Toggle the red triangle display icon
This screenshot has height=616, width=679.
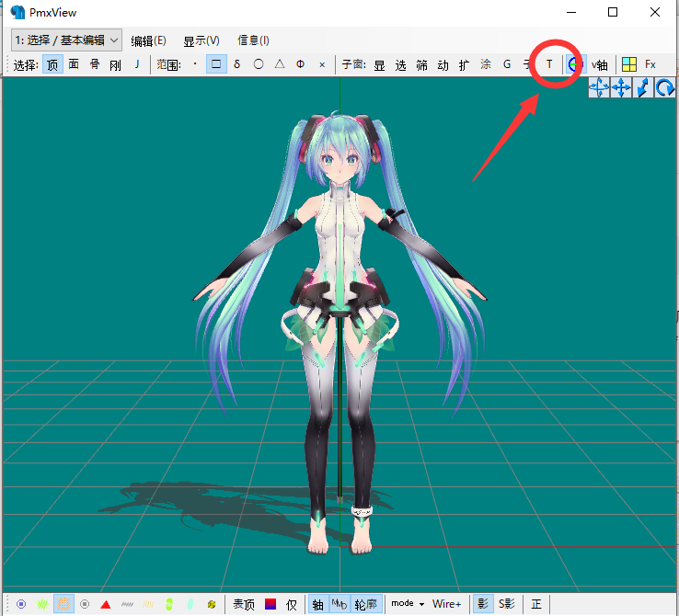(x=106, y=604)
